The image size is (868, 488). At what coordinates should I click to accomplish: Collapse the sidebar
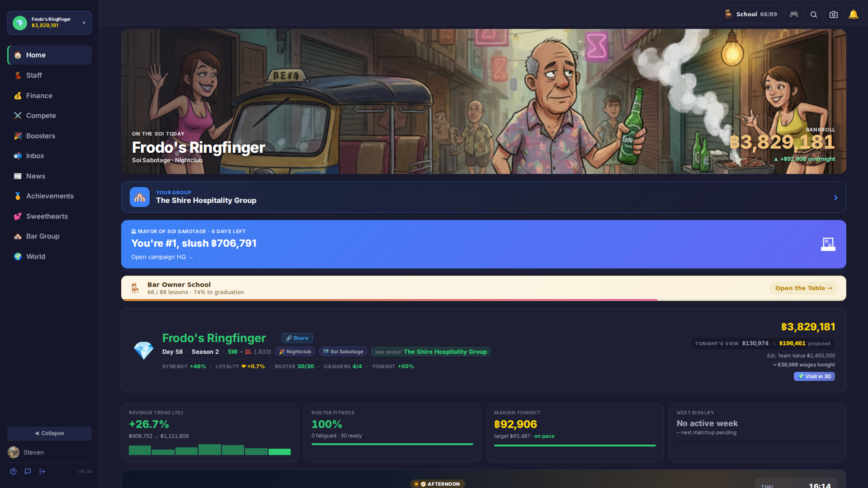point(49,433)
